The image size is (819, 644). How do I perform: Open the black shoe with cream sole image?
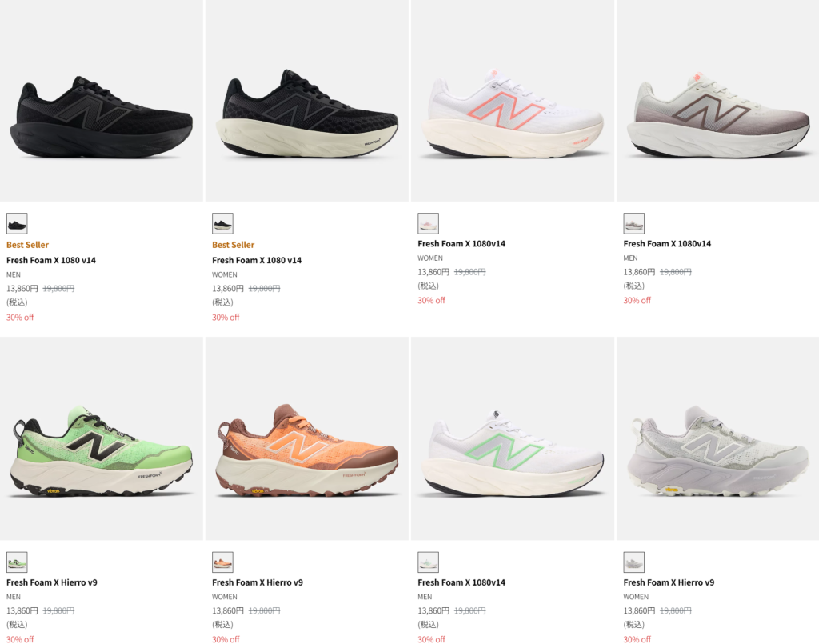pyautogui.click(x=306, y=100)
